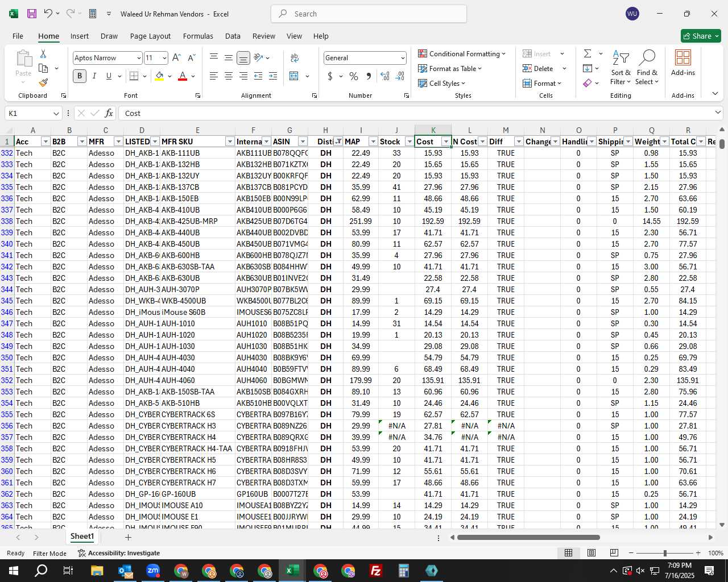728x582 pixels.
Task: Click the AutoSum sigma icon
Action: [x=588, y=53]
